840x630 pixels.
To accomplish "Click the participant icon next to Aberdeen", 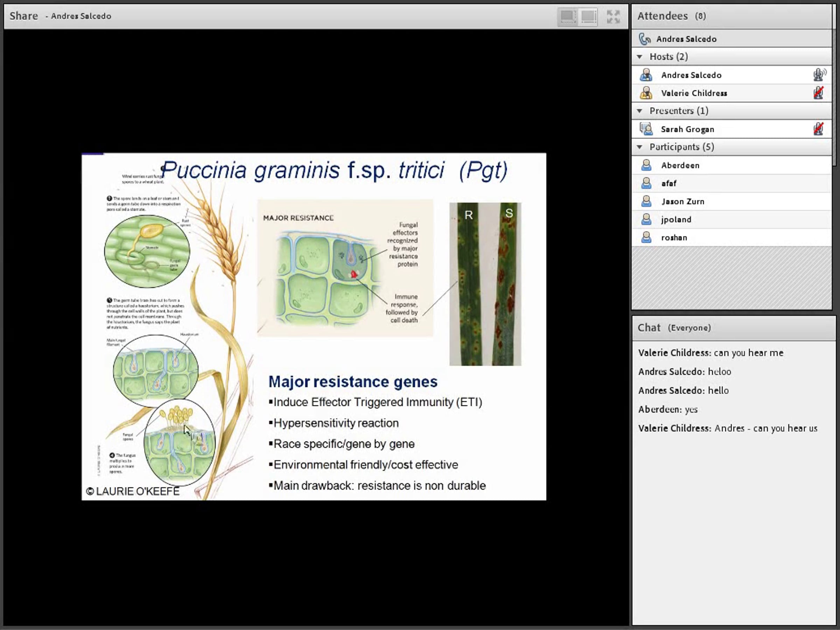I will (646, 165).
